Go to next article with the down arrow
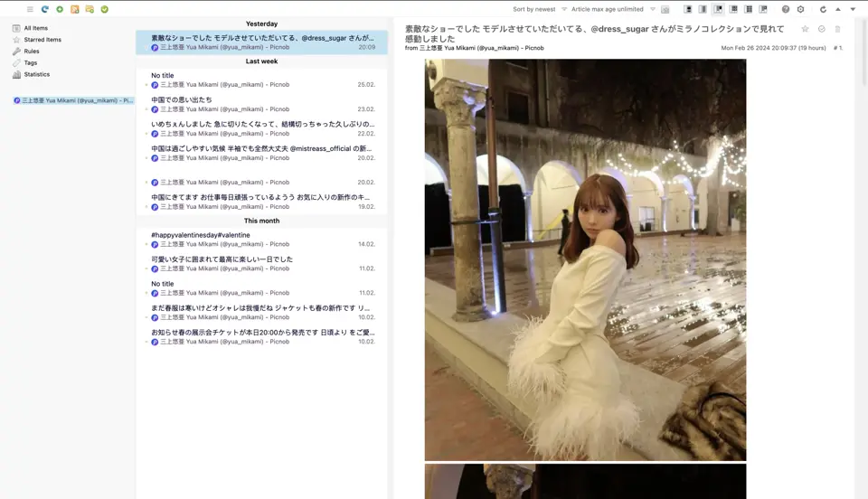 (x=853, y=9)
